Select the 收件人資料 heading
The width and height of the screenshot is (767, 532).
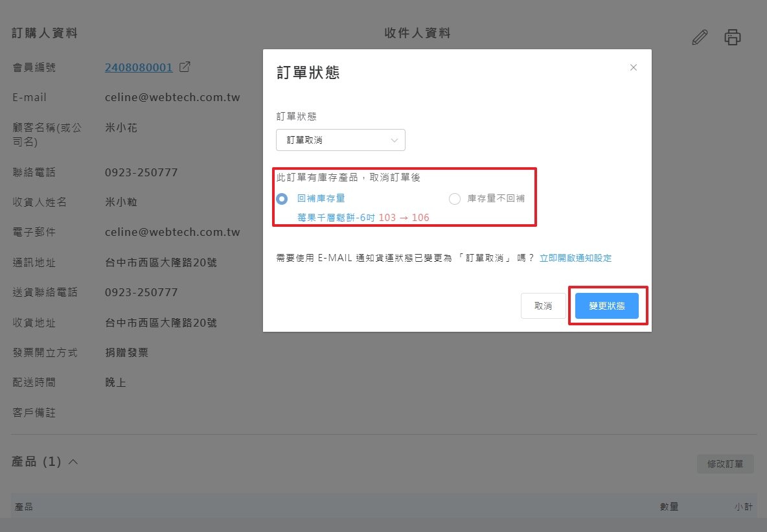pyautogui.click(x=417, y=33)
